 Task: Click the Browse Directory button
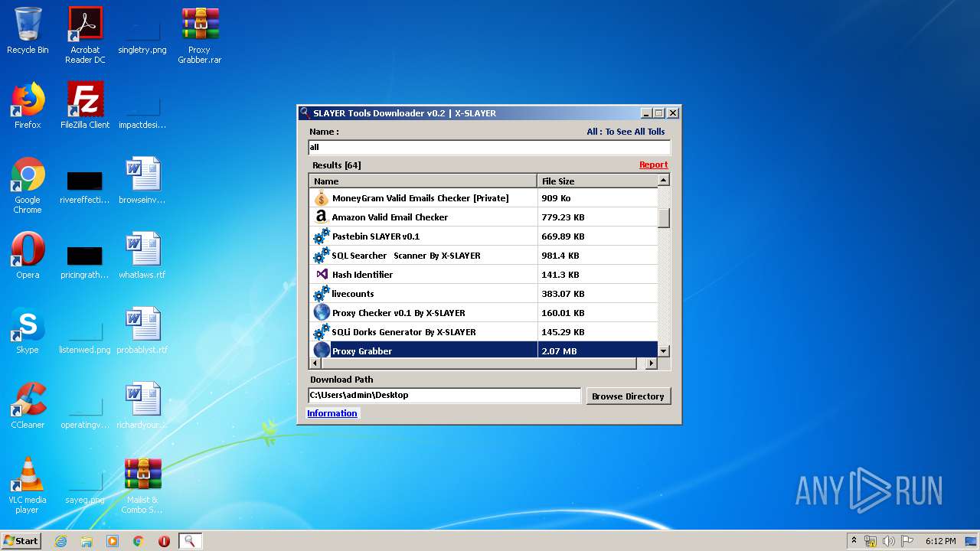[x=628, y=396]
